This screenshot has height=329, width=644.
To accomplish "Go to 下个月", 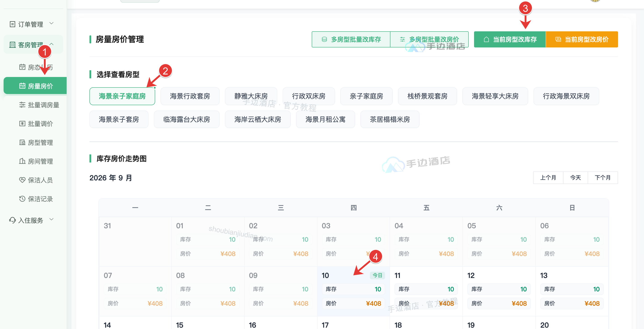I will click(602, 178).
